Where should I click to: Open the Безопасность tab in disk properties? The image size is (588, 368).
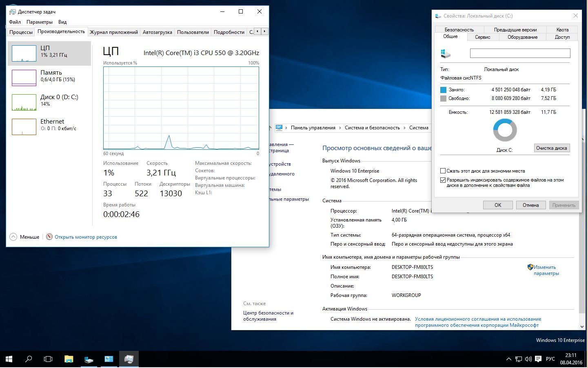(459, 29)
